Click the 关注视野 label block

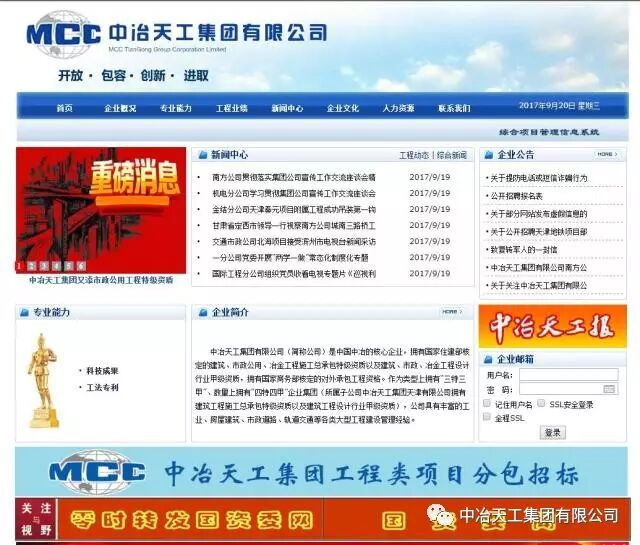(x=36, y=518)
